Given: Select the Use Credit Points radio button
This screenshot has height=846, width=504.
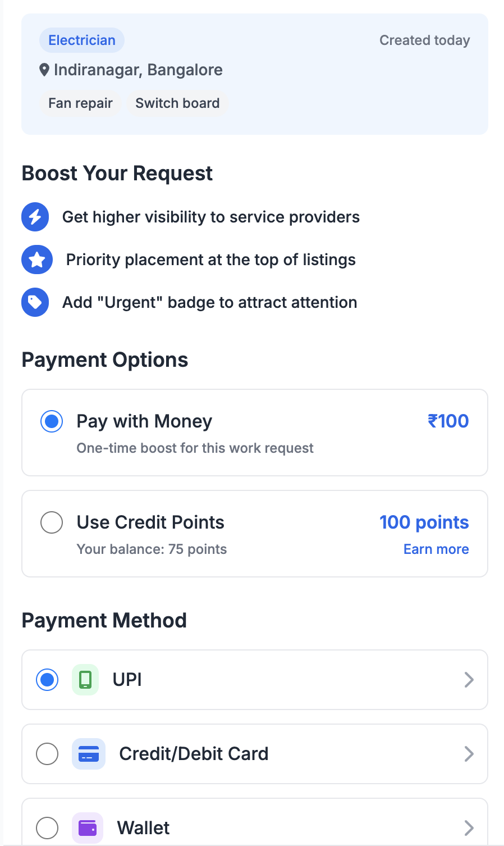Looking at the screenshot, I should tap(52, 522).
